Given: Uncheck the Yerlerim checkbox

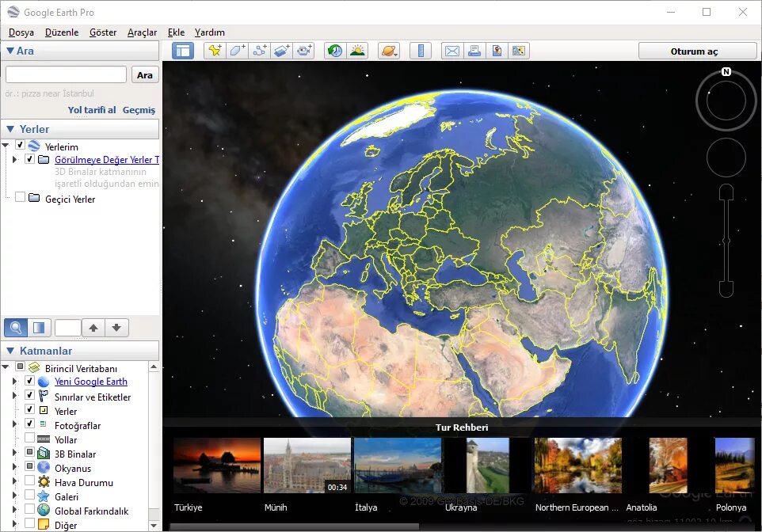Looking at the screenshot, I should pyautogui.click(x=20, y=145).
